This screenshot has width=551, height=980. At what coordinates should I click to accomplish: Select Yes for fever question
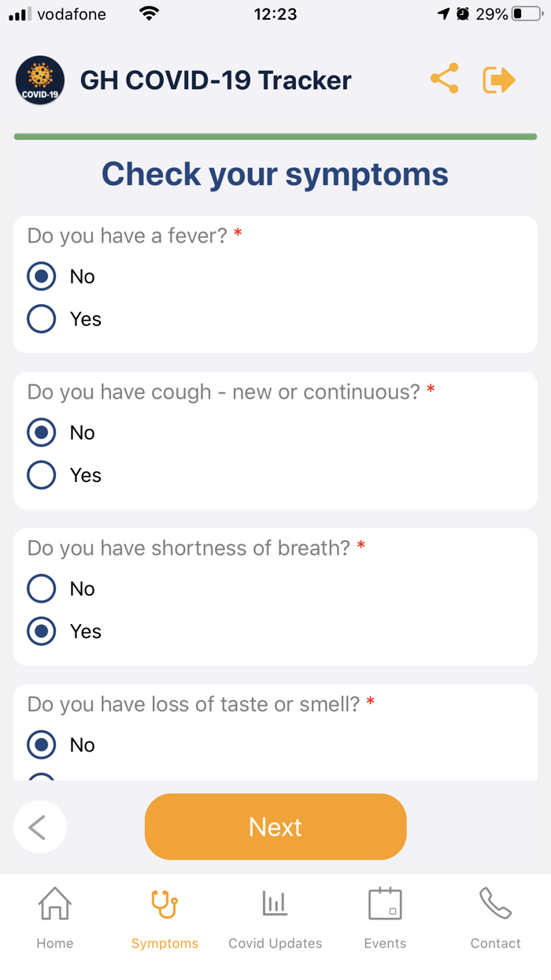click(42, 319)
